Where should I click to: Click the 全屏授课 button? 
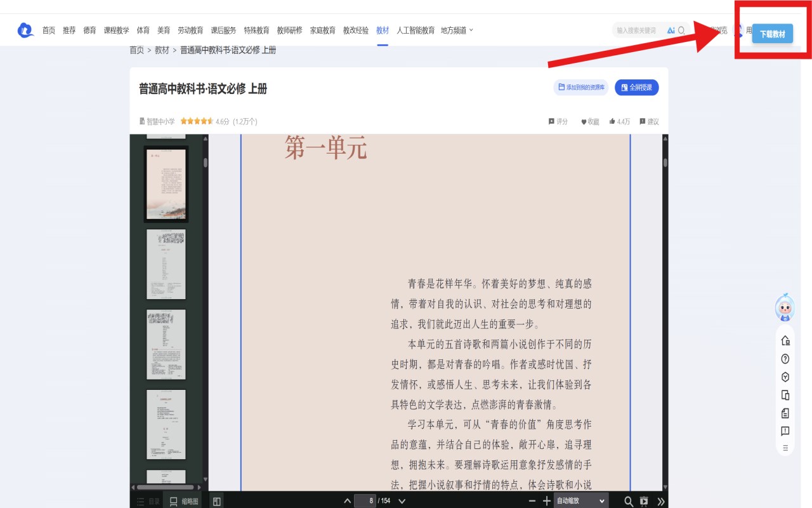(x=636, y=87)
